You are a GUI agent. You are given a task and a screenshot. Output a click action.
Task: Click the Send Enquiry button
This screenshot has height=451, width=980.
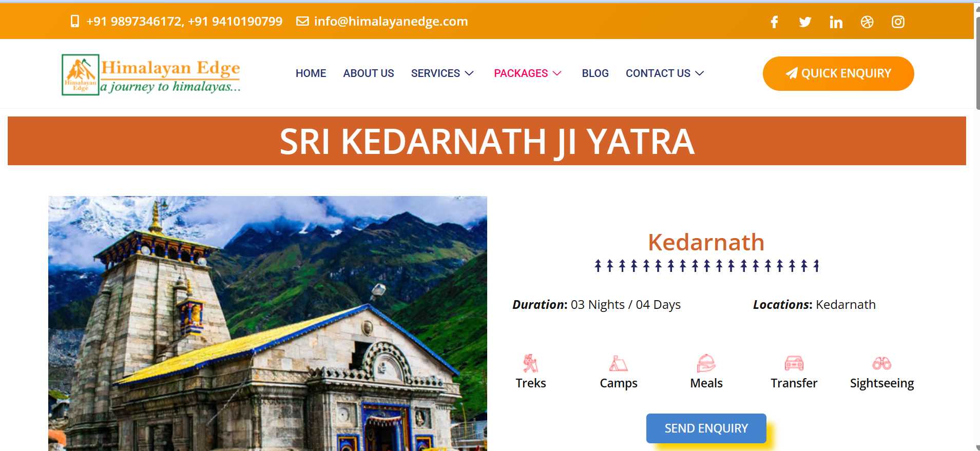706,428
